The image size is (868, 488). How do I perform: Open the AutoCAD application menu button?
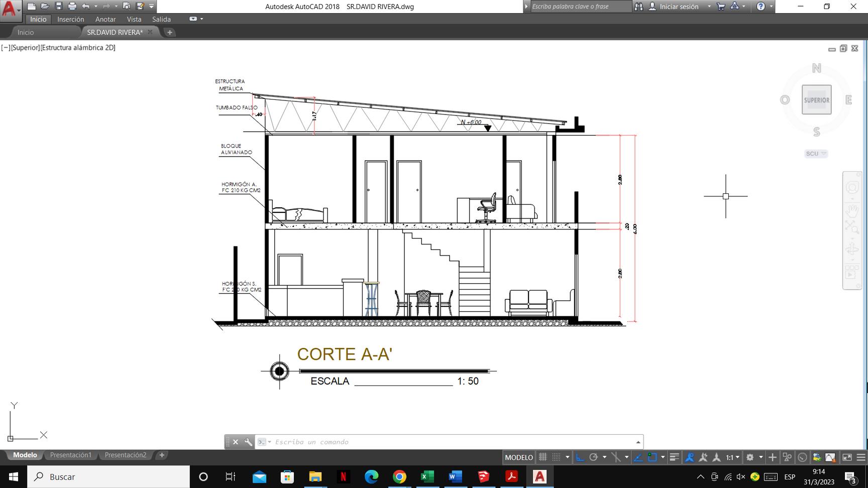point(11,10)
